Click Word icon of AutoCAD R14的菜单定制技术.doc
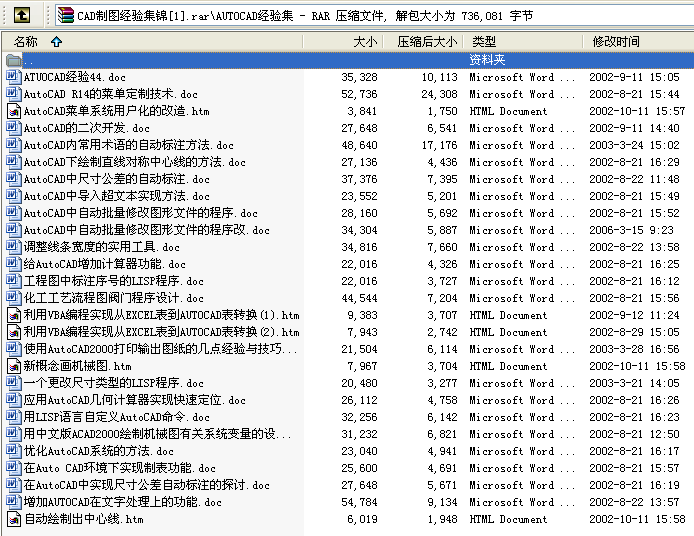 (14, 94)
